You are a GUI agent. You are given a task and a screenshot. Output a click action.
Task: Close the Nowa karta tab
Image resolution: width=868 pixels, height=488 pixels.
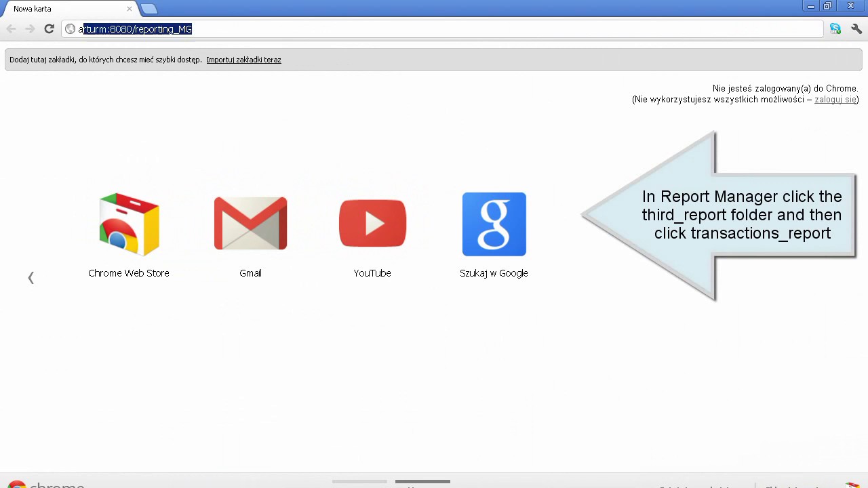click(130, 9)
